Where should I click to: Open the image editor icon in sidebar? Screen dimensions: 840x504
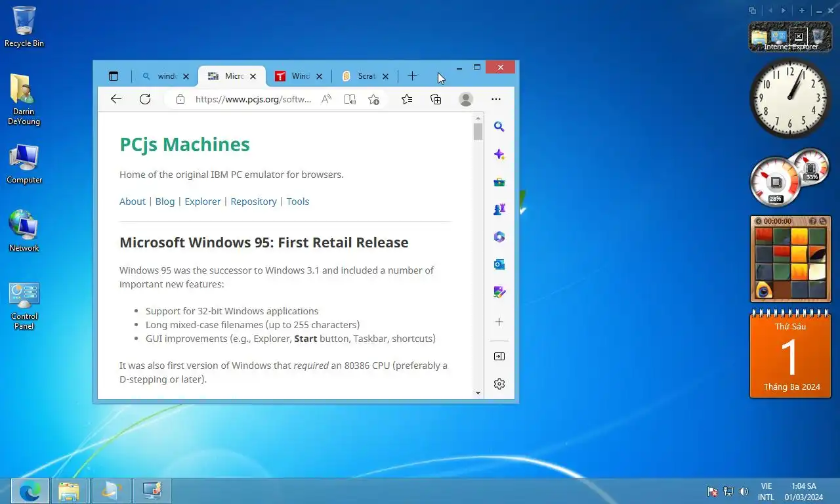pyautogui.click(x=499, y=292)
